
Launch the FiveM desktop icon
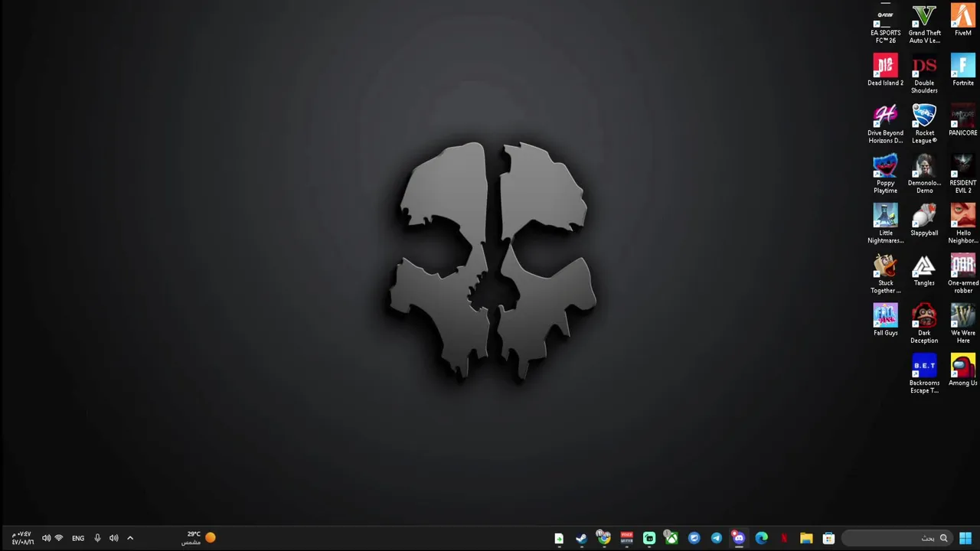point(963,21)
